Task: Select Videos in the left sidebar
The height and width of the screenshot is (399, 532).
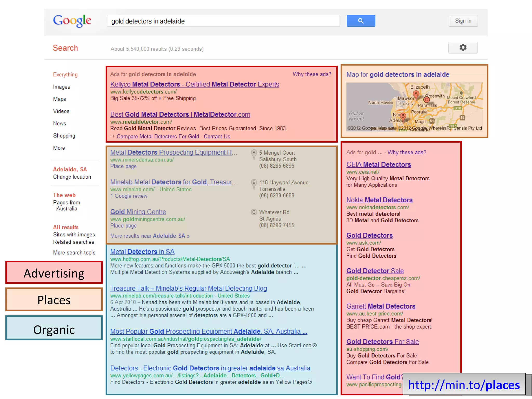Action: click(x=61, y=111)
